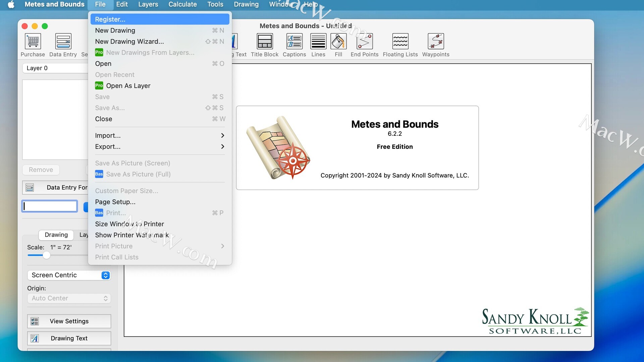This screenshot has height=362, width=644.
Task: Select Size Window to Printer
Action: pos(160,224)
